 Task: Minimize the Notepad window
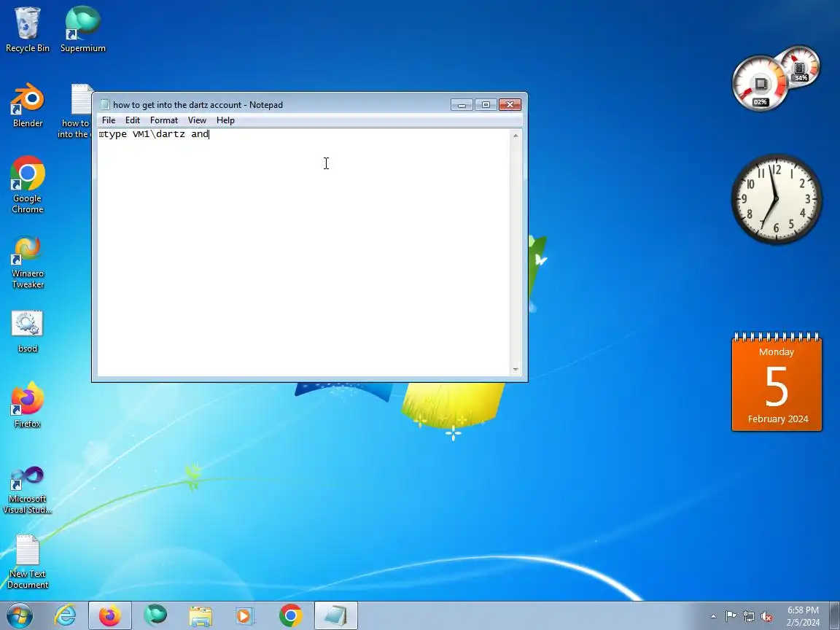462,104
